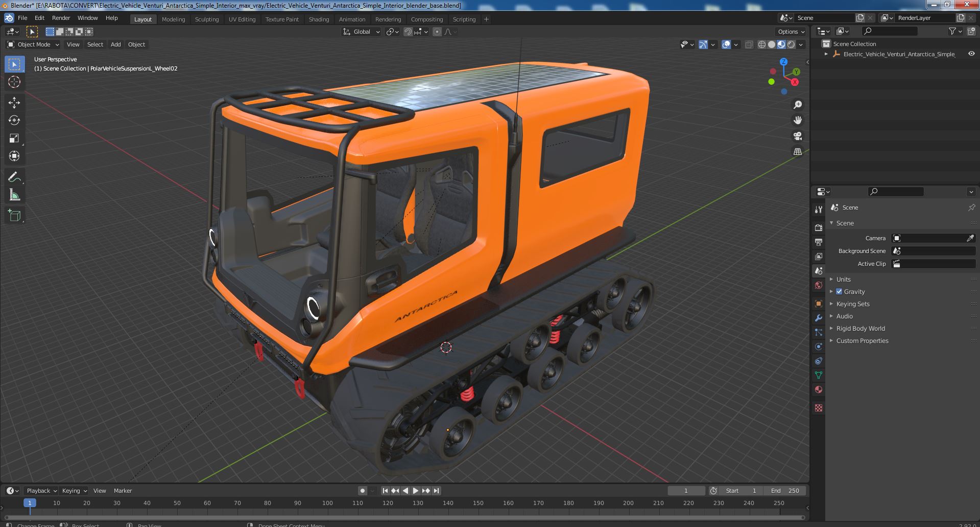Pin the Scene properties panel

pos(971,208)
